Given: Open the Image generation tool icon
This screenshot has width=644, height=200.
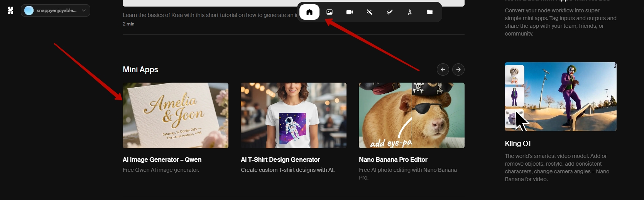Looking at the screenshot, I should 330,12.
